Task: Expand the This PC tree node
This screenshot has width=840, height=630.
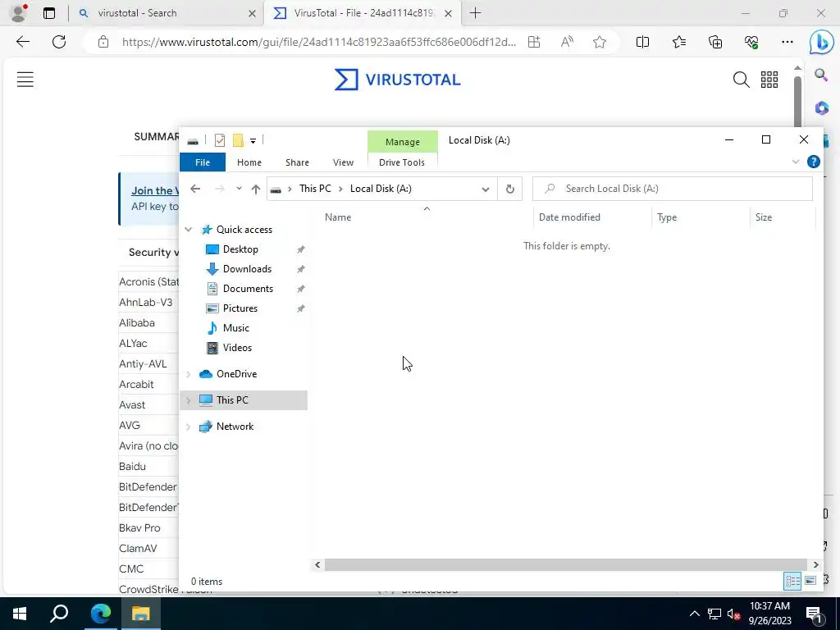Action: coord(188,400)
